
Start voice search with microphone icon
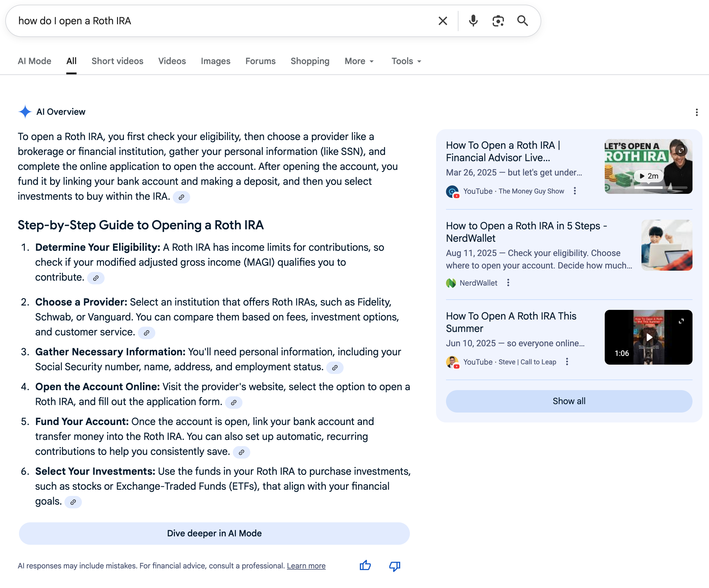[473, 21]
